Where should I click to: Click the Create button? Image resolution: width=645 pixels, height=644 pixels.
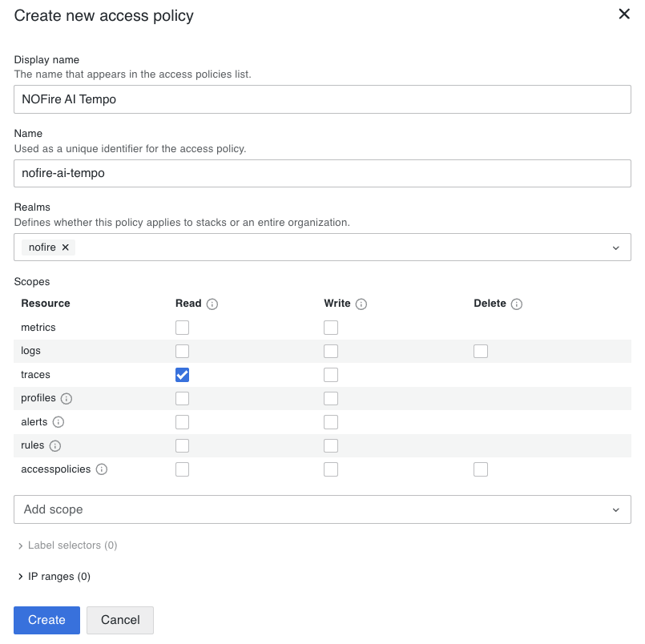tap(47, 620)
